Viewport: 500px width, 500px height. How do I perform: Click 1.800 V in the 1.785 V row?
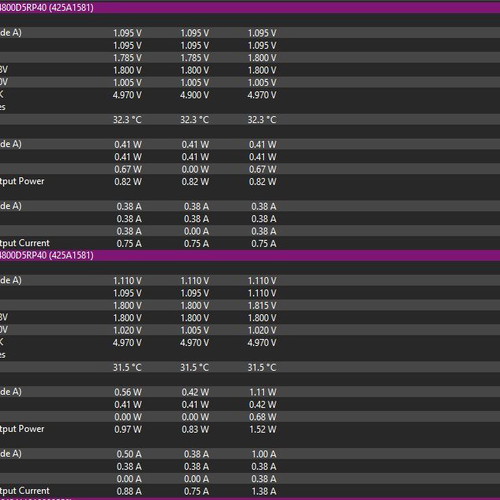[x=262, y=58]
